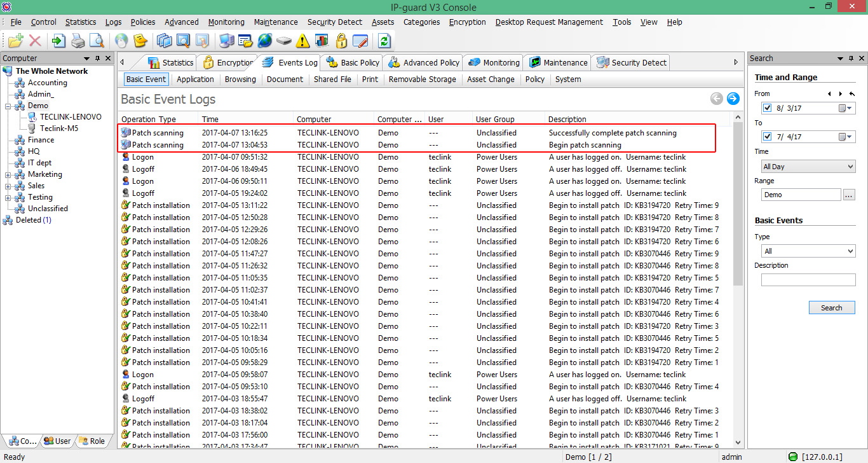Click the stacked blue windows icon
This screenshot has width=868, height=463.
pos(164,41)
